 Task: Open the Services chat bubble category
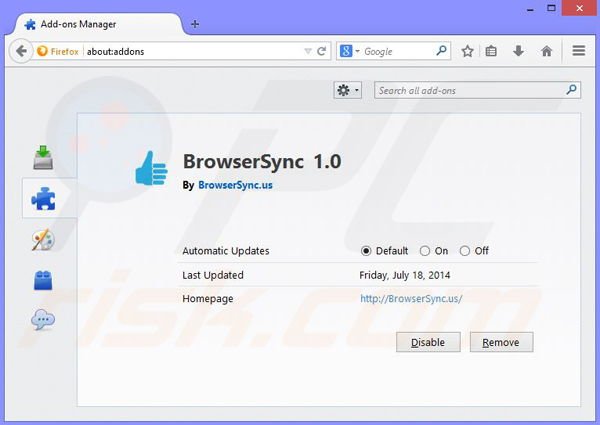tap(43, 320)
